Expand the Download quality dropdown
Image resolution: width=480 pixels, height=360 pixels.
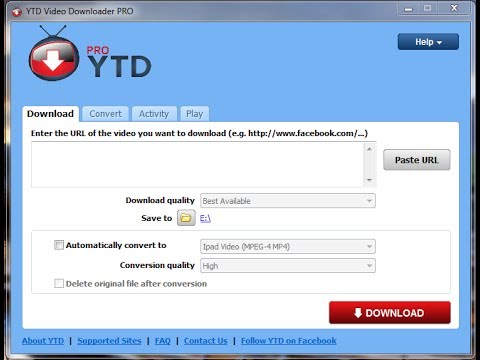point(288,201)
